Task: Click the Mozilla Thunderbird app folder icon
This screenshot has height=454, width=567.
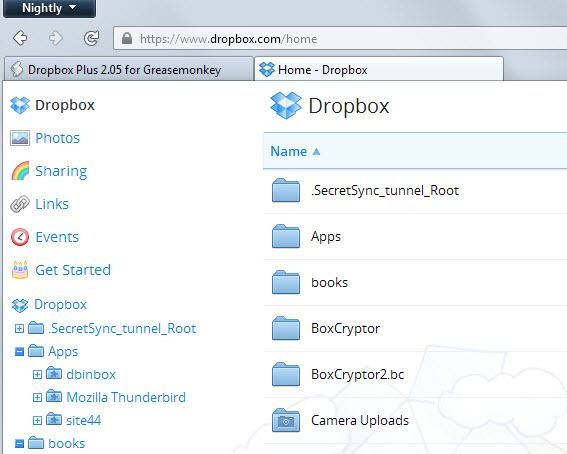Action: click(54, 397)
